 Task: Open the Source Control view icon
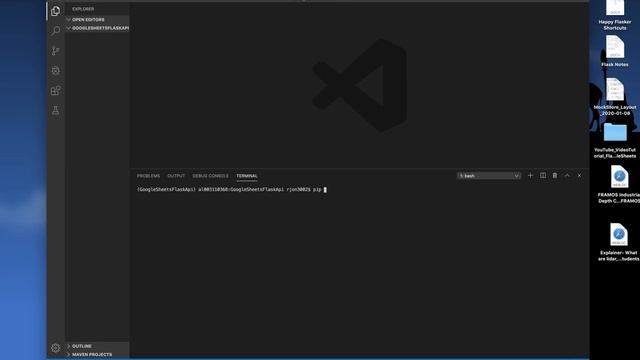(56, 51)
